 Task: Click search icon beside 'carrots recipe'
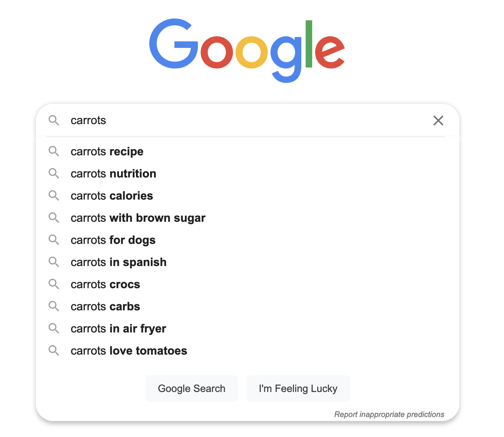pyautogui.click(x=54, y=151)
